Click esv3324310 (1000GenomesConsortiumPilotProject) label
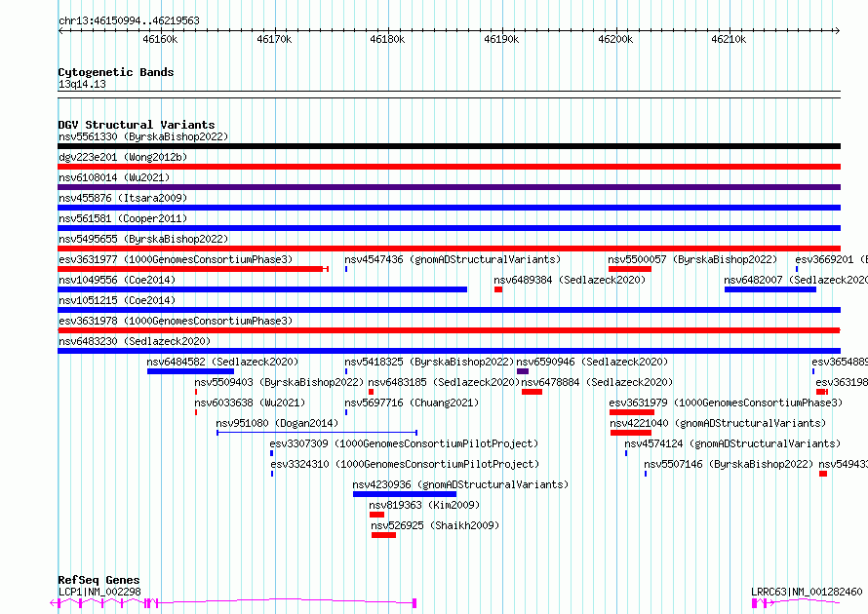The image size is (868, 614). [x=405, y=464]
